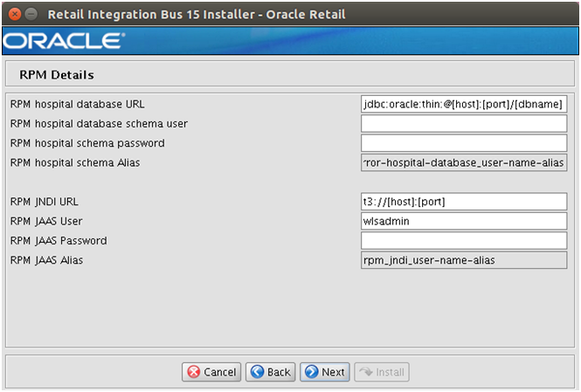Click the label 'RPM hospital schema password'

point(87,143)
